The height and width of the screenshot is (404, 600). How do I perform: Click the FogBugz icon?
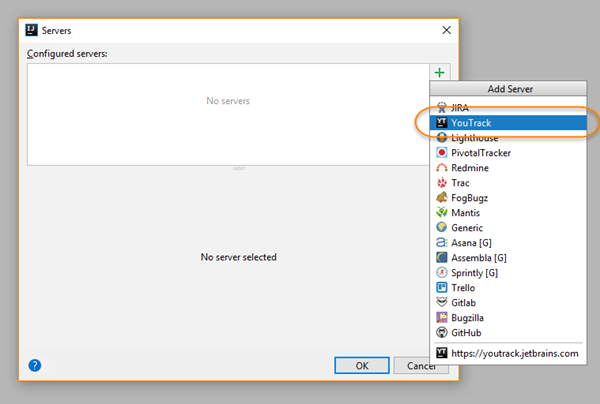442,197
